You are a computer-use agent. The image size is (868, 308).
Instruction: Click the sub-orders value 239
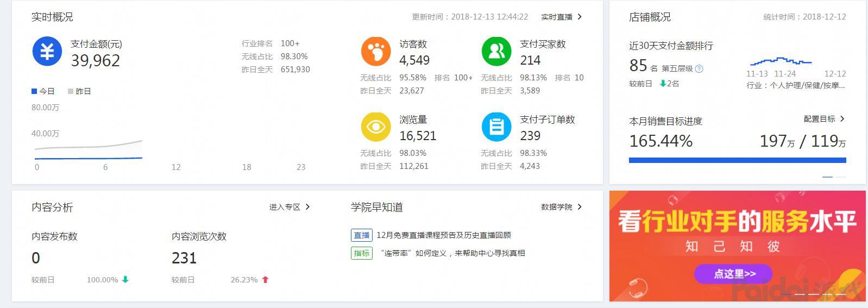click(530, 136)
